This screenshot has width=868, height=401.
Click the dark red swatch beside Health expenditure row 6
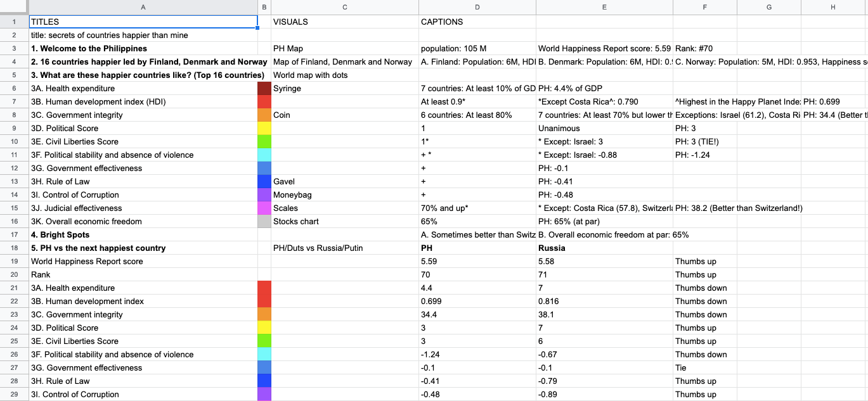264,88
